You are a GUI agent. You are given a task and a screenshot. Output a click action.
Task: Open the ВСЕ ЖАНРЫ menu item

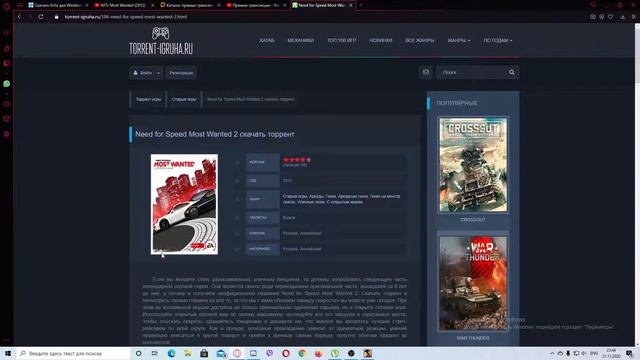(x=420, y=40)
